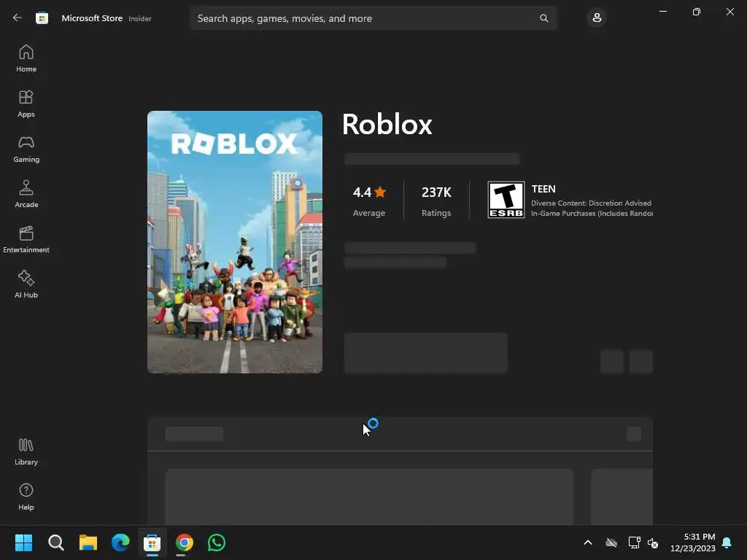
Task: Click the Roblox title heading
Action: [x=387, y=124]
